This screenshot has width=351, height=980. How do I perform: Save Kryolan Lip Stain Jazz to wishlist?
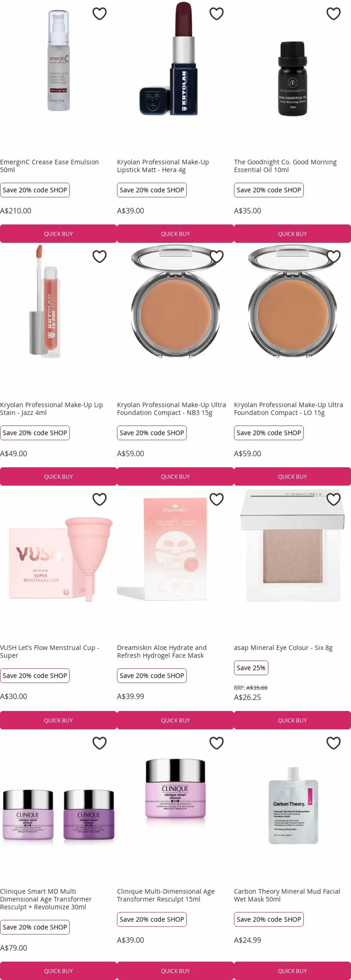tap(100, 256)
